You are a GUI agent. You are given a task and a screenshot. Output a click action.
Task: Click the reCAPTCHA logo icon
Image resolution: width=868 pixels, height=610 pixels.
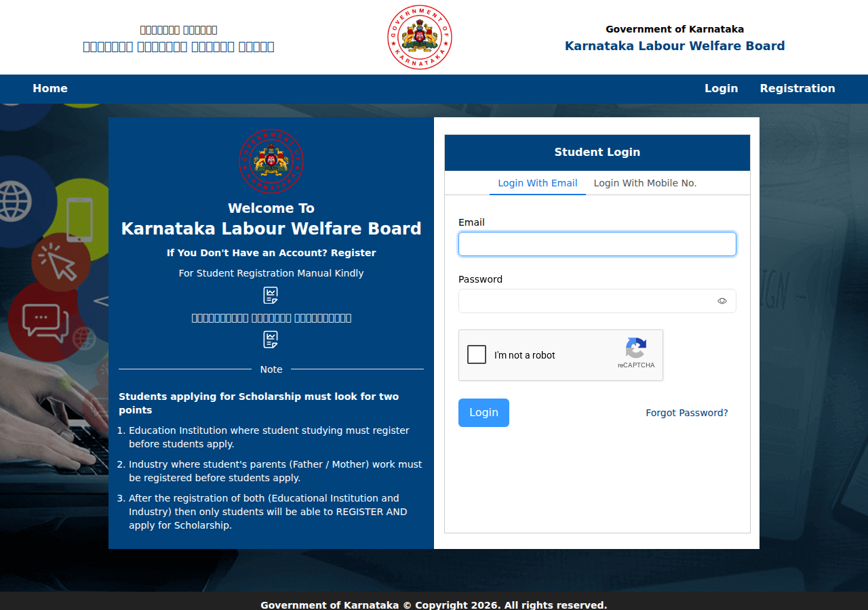point(636,348)
